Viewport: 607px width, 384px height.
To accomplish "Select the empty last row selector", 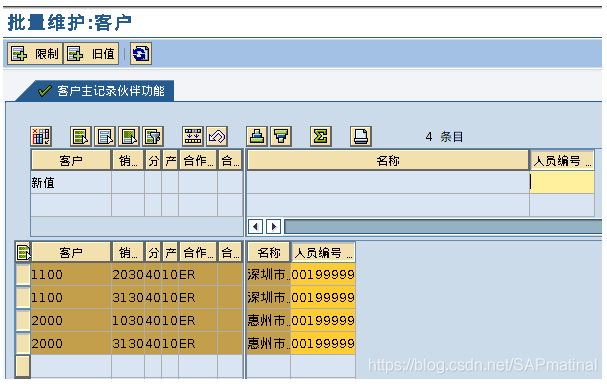I will click(23, 366).
